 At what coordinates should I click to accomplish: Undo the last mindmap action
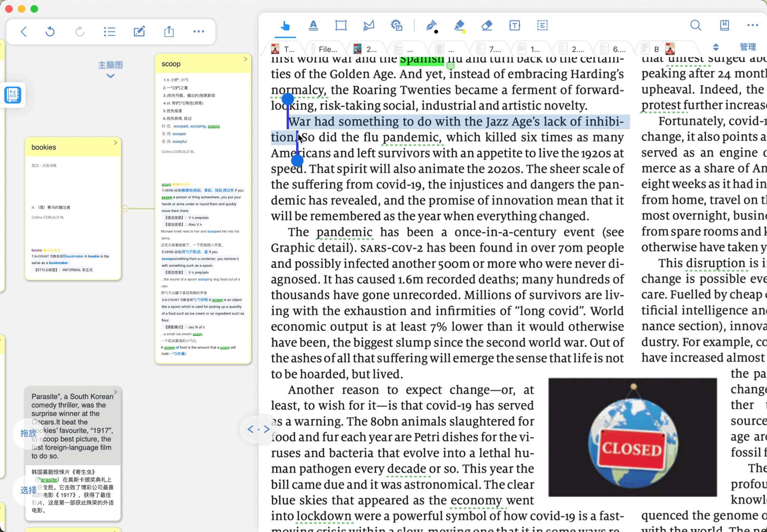pyautogui.click(x=50, y=31)
